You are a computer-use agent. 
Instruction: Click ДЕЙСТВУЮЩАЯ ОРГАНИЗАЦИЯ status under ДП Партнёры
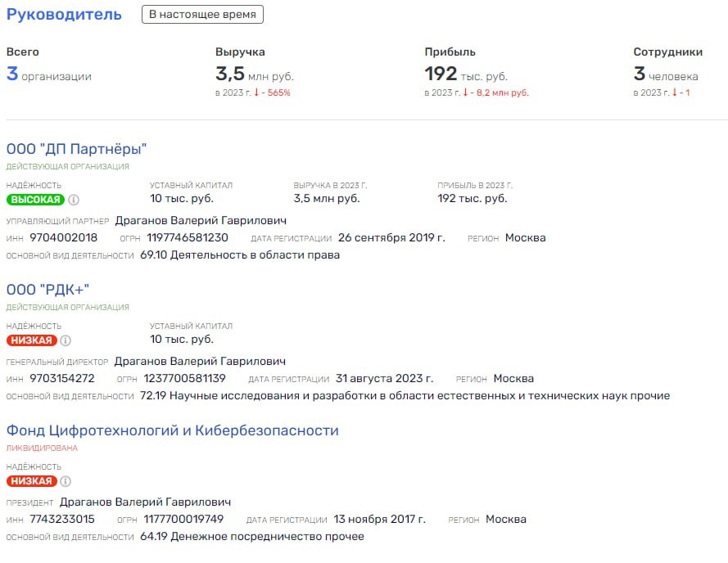(x=68, y=167)
